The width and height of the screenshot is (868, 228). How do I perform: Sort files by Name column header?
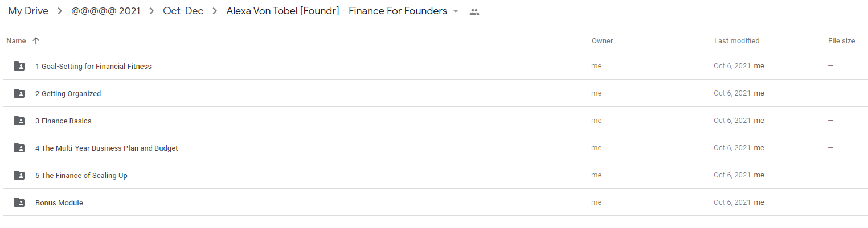click(16, 40)
